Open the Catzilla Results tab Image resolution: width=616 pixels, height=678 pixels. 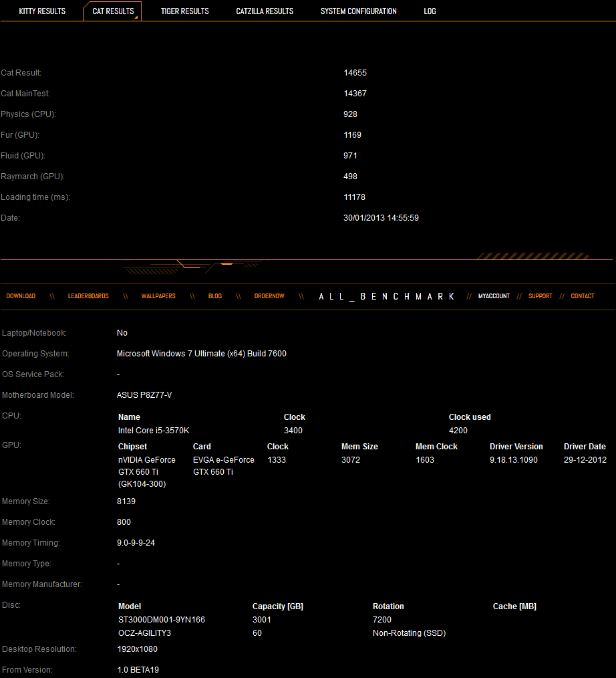click(265, 11)
